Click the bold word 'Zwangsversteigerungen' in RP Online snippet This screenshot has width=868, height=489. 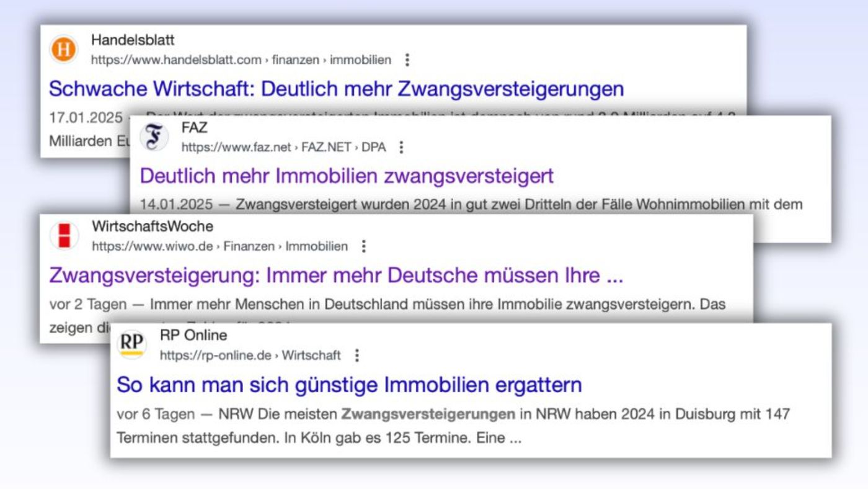(428, 414)
